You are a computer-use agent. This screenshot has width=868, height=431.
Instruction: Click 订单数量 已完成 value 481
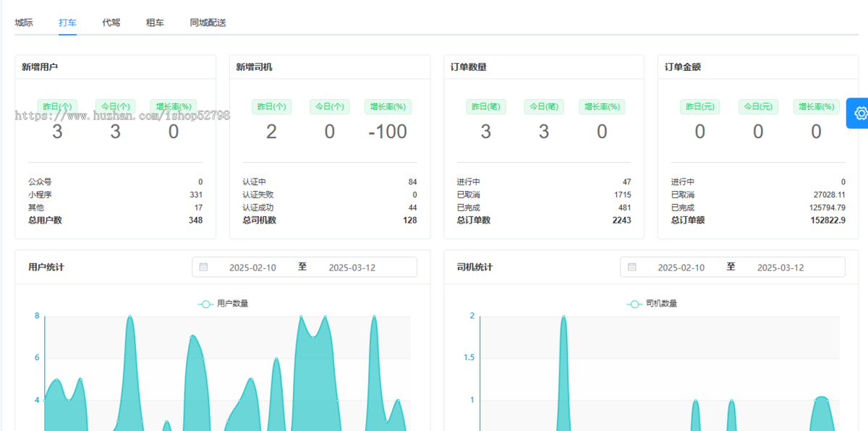tap(624, 208)
